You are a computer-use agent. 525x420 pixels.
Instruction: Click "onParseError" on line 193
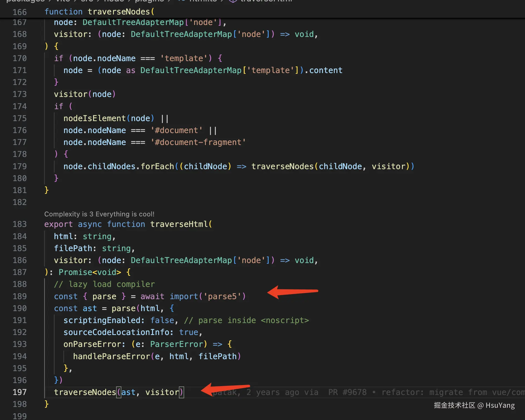click(92, 344)
